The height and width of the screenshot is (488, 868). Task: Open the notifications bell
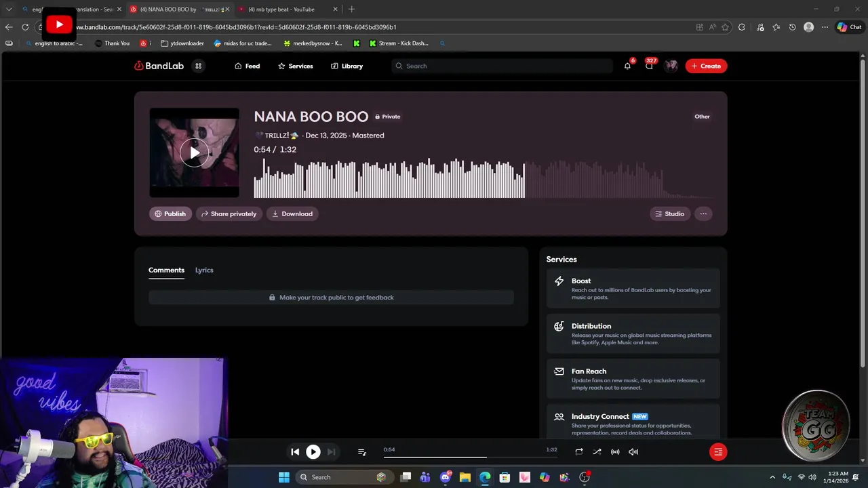click(627, 66)
